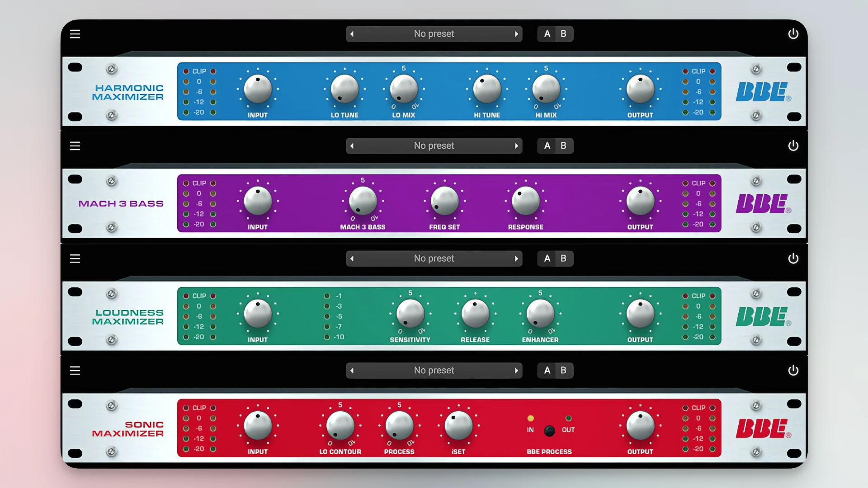Screen dimensions: 868x488
Task: Open the Mach 3 Bass hamburger menu
Action: (x=75, y=145)
